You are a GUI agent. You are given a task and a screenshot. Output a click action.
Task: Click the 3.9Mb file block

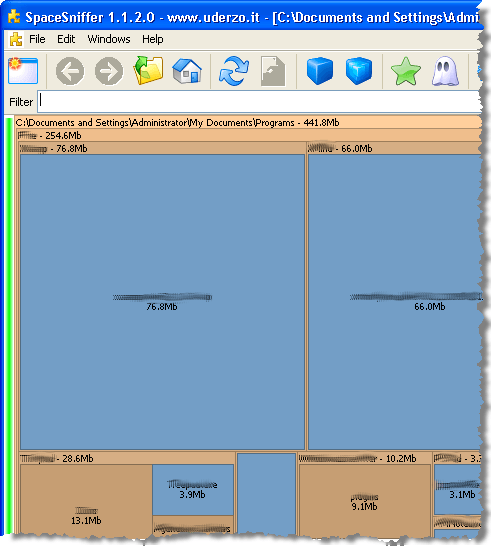[x=193, y=490]
